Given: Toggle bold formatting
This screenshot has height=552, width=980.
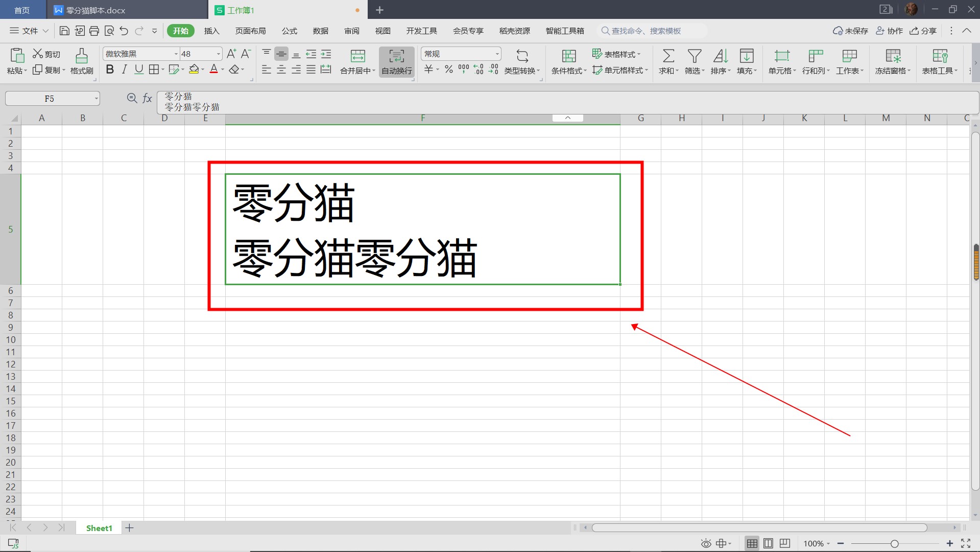Looking at the screenshot, I should (109, 70).
